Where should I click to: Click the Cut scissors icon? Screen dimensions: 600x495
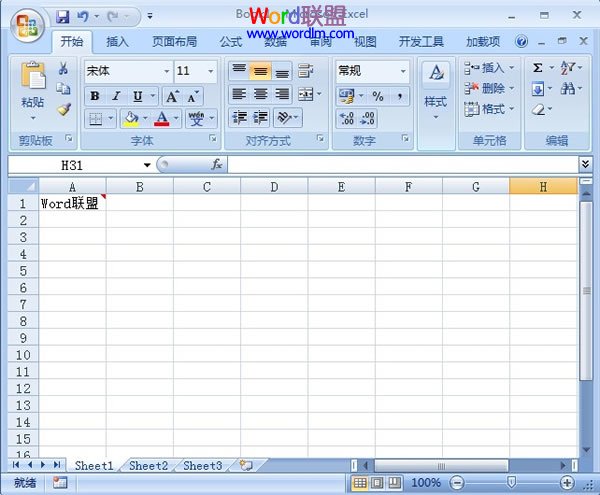pos(63,69)
